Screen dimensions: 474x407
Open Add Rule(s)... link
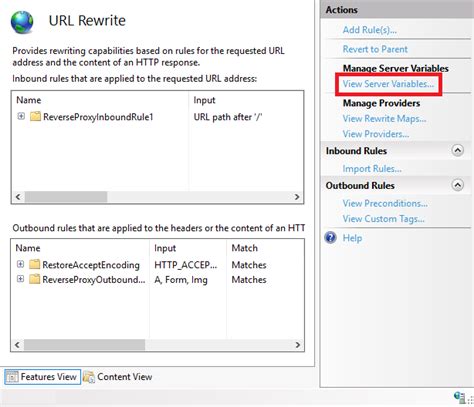tap(370, 30)
